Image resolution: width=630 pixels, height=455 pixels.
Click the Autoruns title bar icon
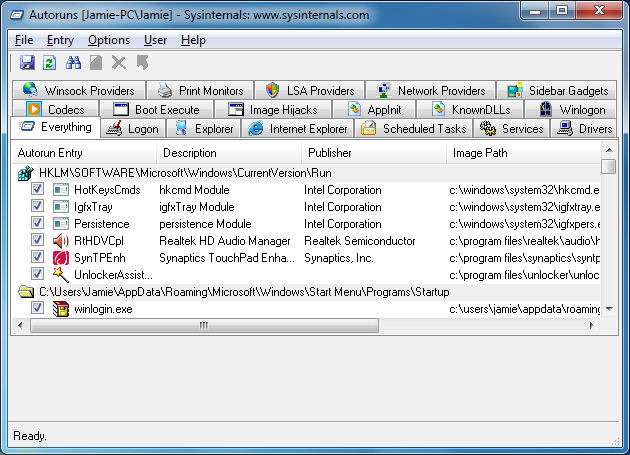pyautogui.click(x=17, y=15)
